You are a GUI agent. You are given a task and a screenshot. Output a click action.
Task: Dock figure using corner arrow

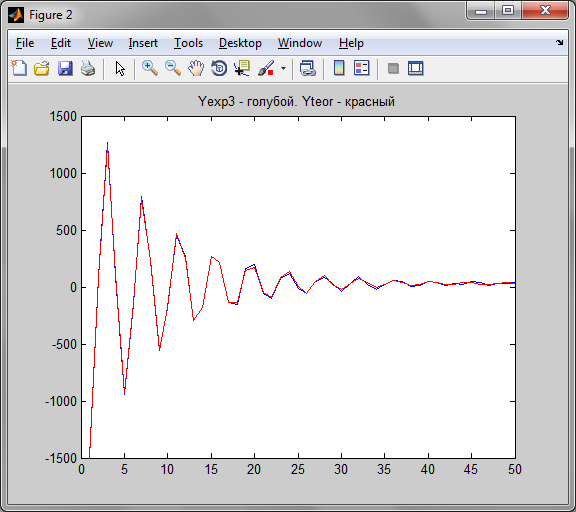click(559, 43)
